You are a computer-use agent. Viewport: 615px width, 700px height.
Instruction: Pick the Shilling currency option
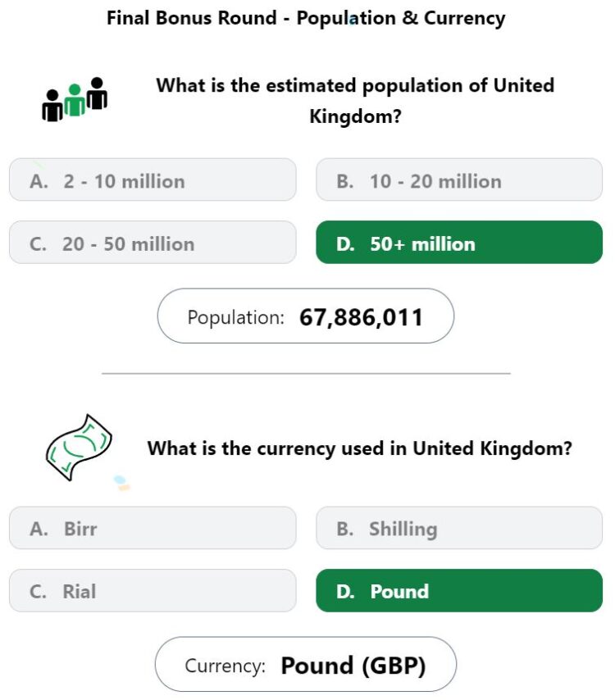459,528
